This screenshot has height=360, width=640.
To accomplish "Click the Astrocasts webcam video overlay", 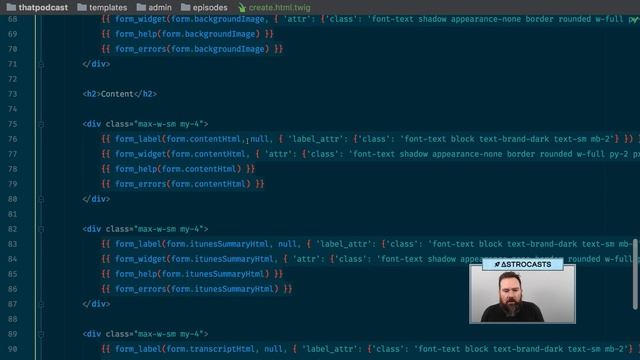I will tap(522, 294).
